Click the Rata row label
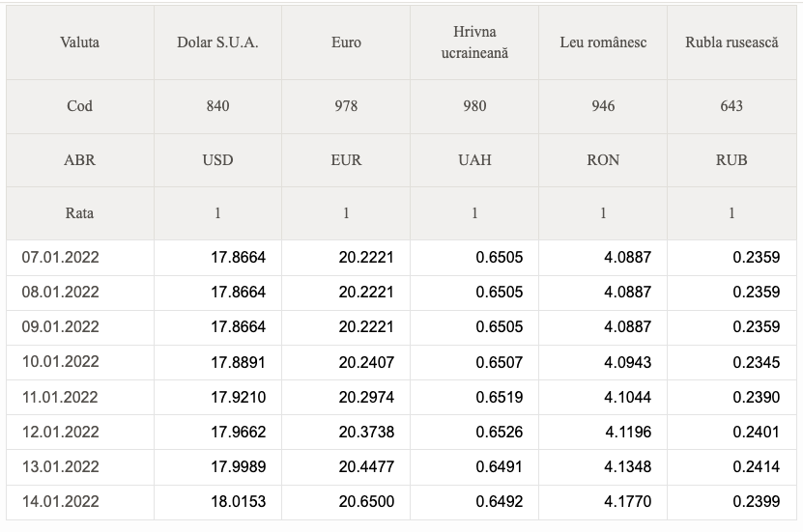The height and width of the screenshot is (532, 803). pos(80,213)
